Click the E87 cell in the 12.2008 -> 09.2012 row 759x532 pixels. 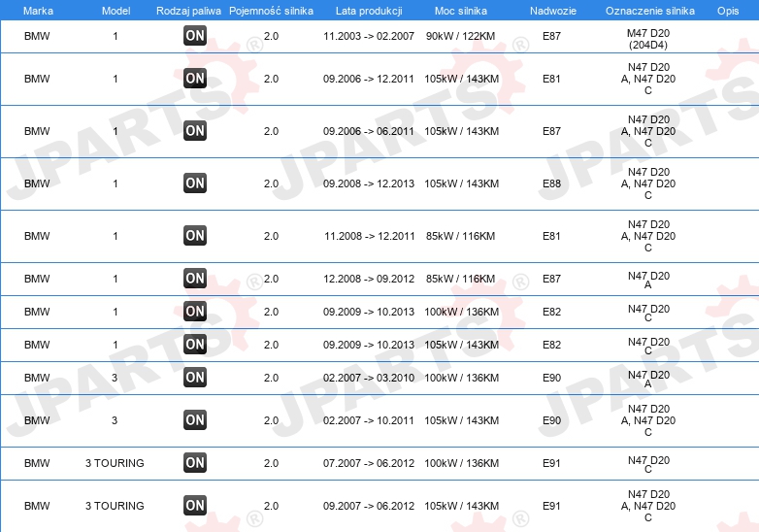[x=551, y=279]
